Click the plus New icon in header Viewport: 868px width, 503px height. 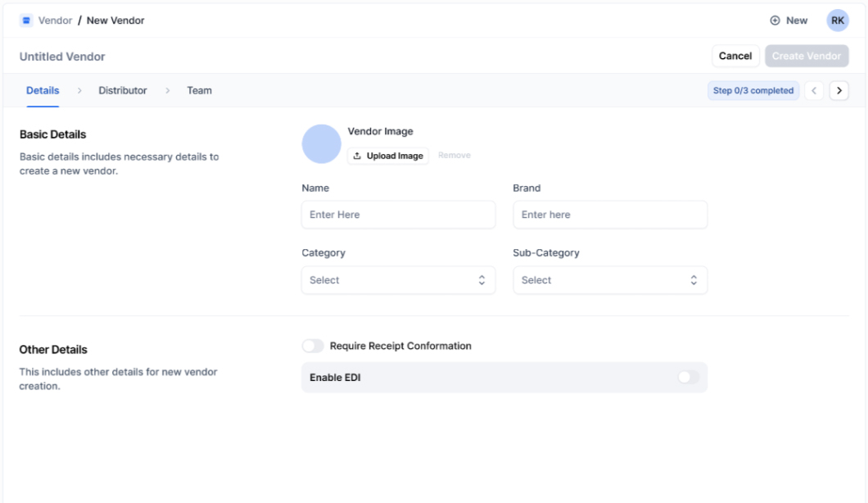[775, 20]
